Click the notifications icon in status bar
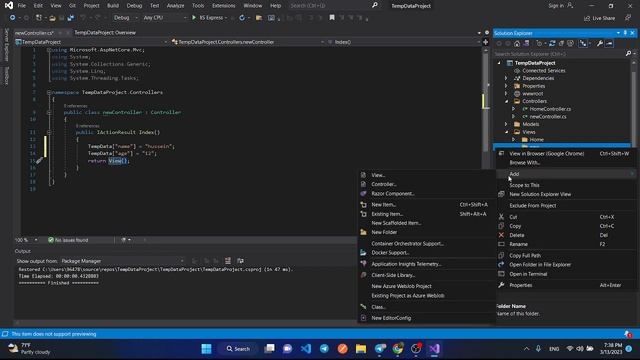Image resolution: width=640 pixels, height=360 pixels. 628,334
